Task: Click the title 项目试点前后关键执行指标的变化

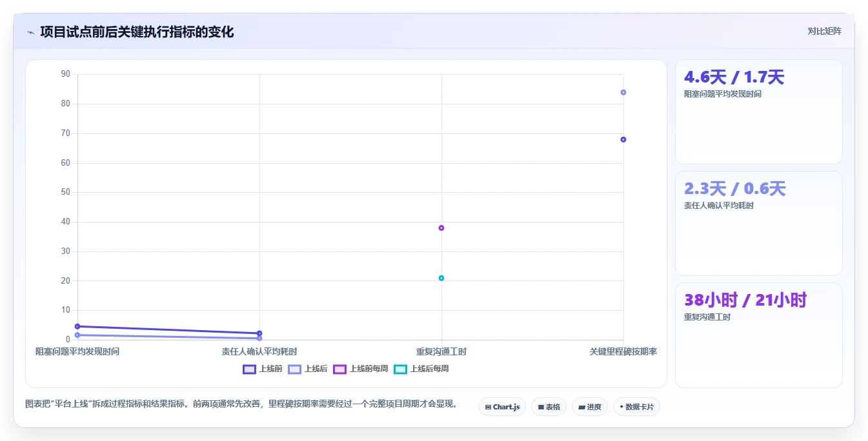Action: pos(137,32)
